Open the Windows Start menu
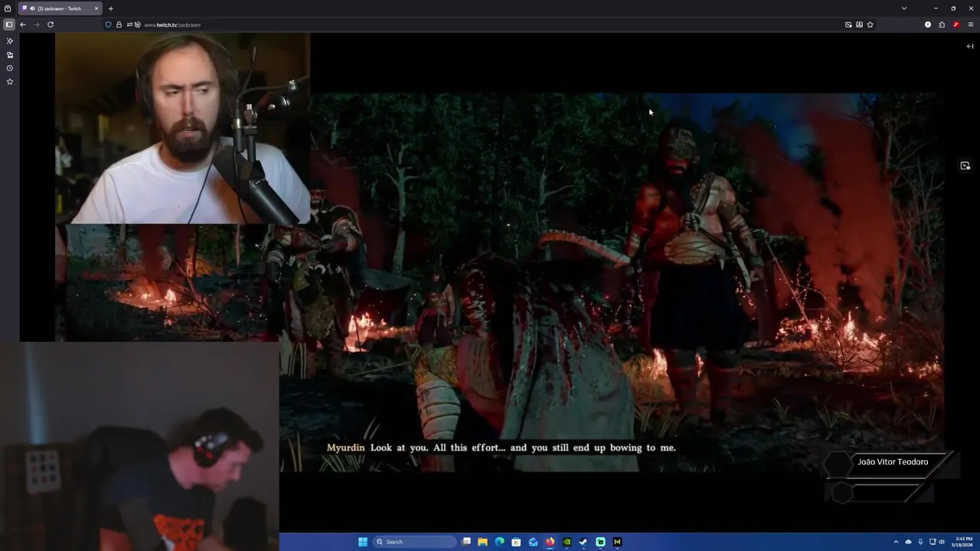 [363, 542]
